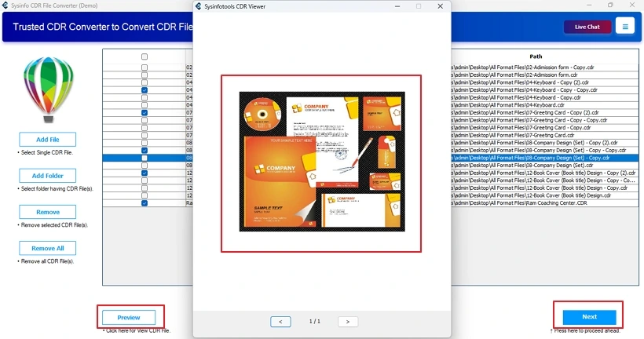Close the Sysinfotools CDR Viewer window
The image size is (644, 339).
441,6
